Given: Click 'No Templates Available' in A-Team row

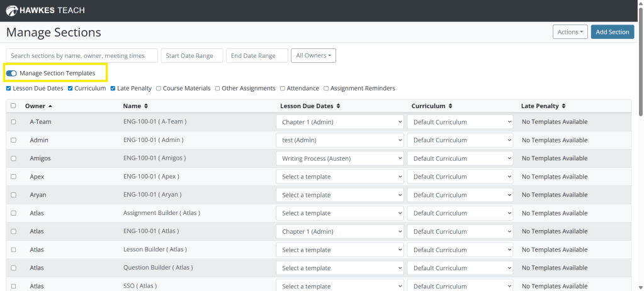Looking at the screenshot, I should click(555, 122).
